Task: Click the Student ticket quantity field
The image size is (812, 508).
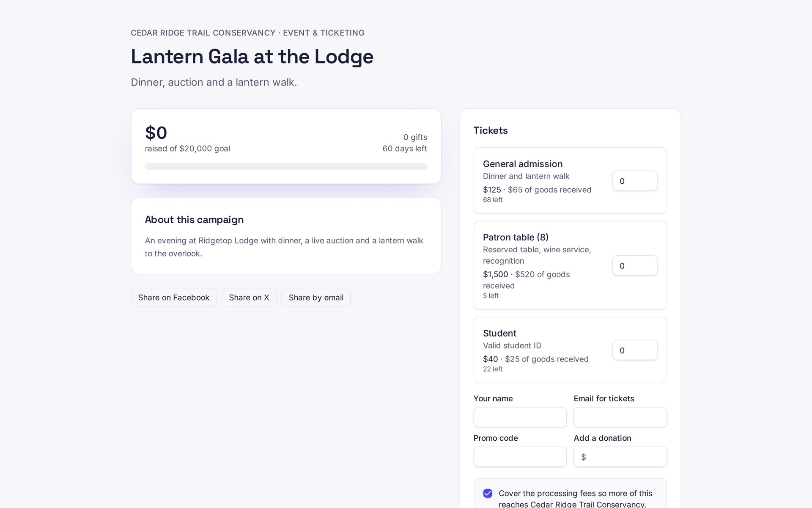Action: click(x=635, y=350)
